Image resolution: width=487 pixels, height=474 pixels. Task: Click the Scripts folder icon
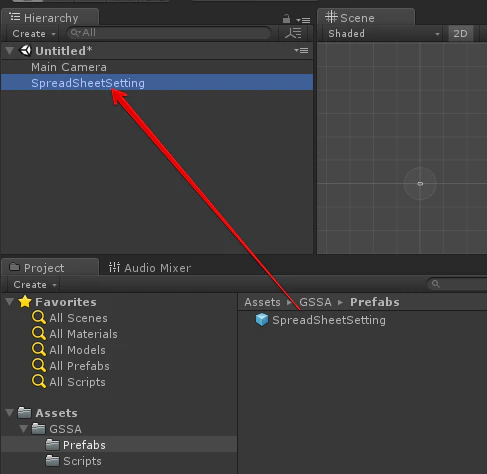pyautogui.click(x=52, y=461)
